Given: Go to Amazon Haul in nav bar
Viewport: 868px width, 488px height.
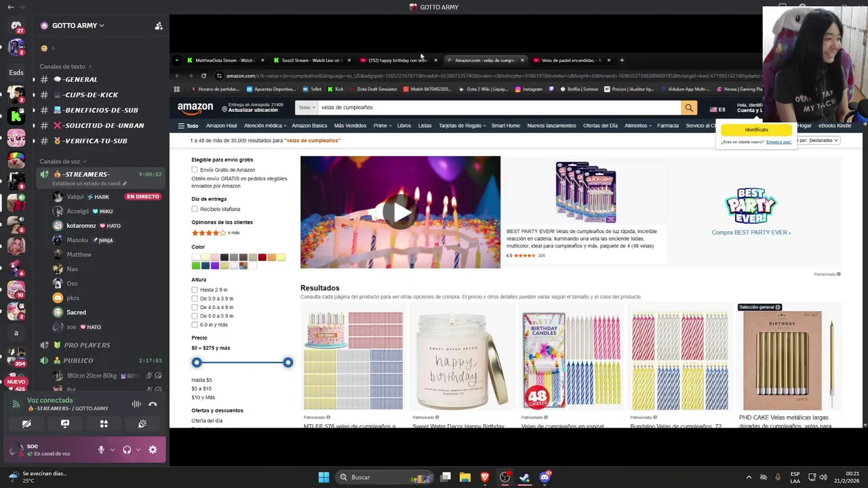Looking at the screenshot, I should coord(221,126).
